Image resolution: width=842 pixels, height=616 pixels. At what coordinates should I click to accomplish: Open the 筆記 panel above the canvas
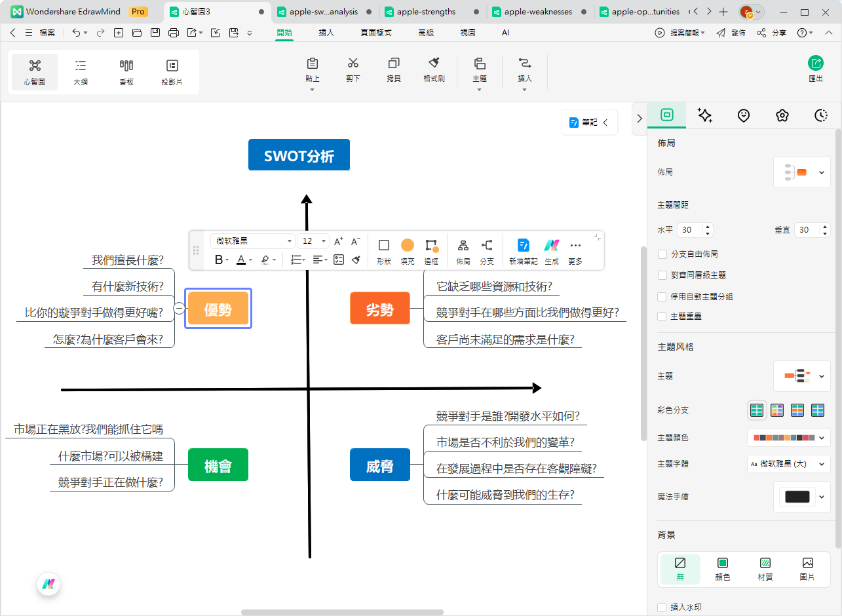pos(588,122)
